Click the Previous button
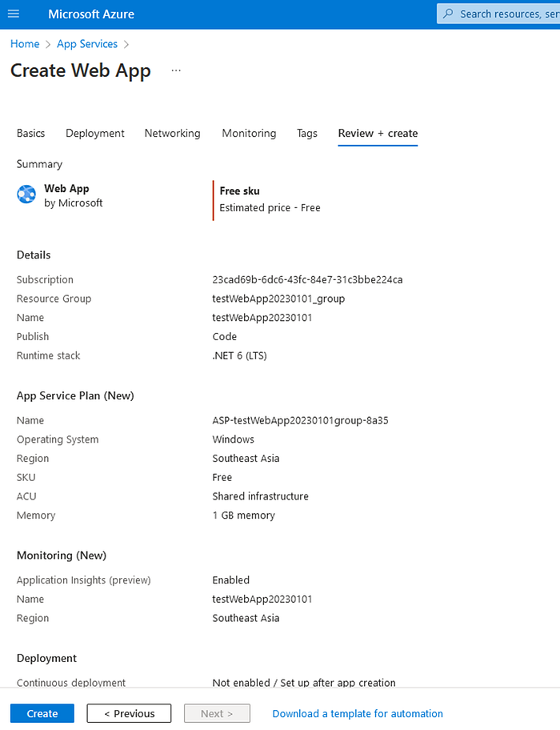Screen dimensions: 560x730 pyautogui.click(x=129, y=713)
